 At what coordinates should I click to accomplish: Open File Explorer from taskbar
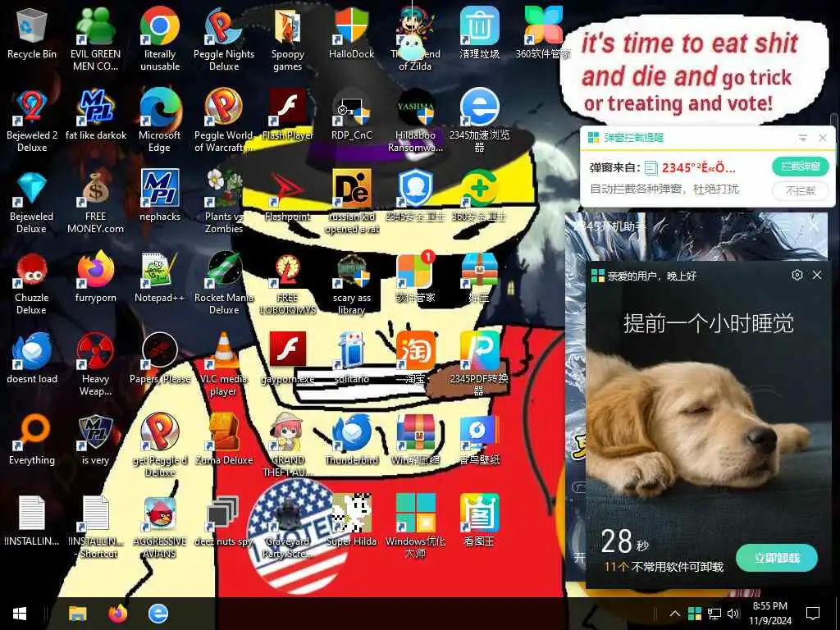[x=78, y=614]
